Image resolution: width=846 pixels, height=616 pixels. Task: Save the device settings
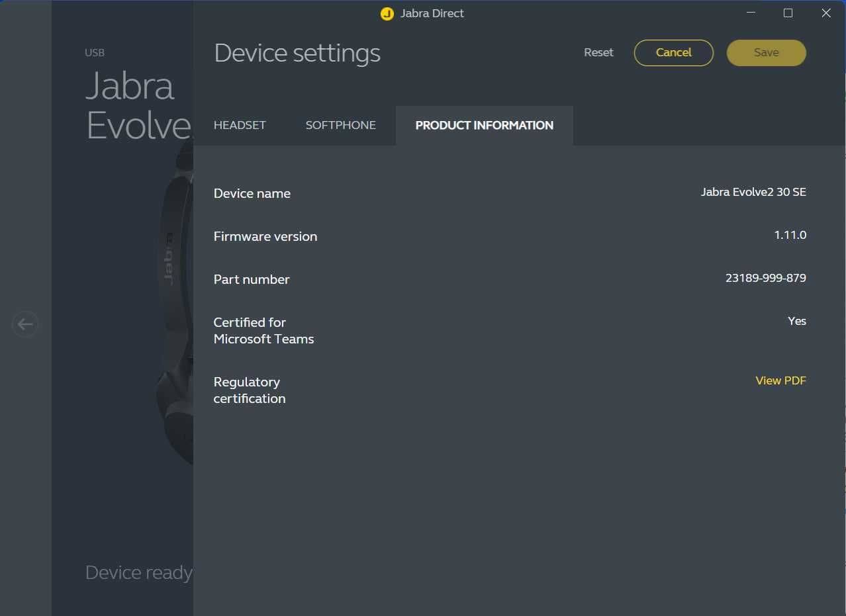point(766,53)
